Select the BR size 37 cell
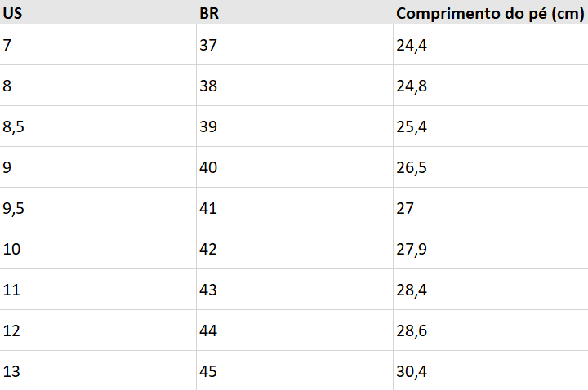The height and width of the screenshot is (390, 588). (x=208, y=45)
